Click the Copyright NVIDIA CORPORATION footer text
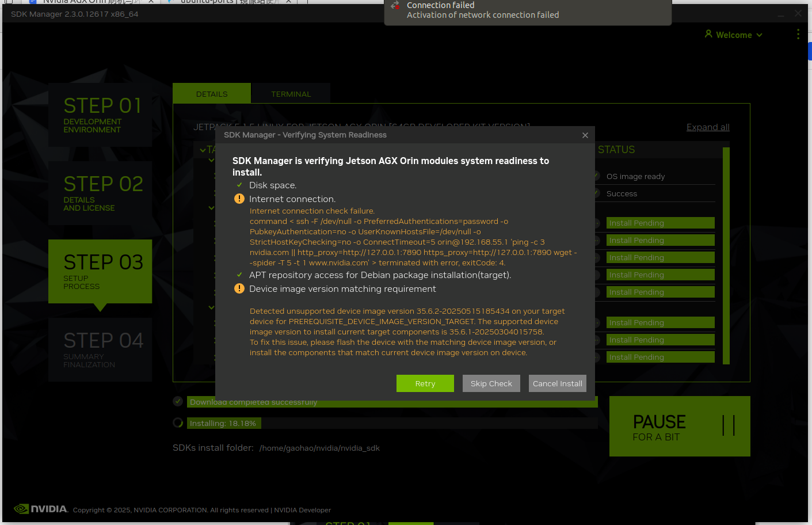Viewport: 812px width, 525px height. pos(171,510)
